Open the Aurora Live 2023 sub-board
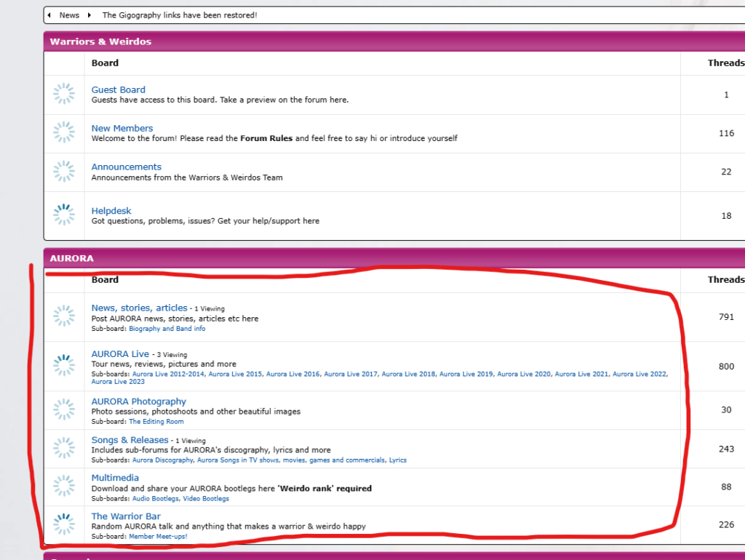 [118, 382]
